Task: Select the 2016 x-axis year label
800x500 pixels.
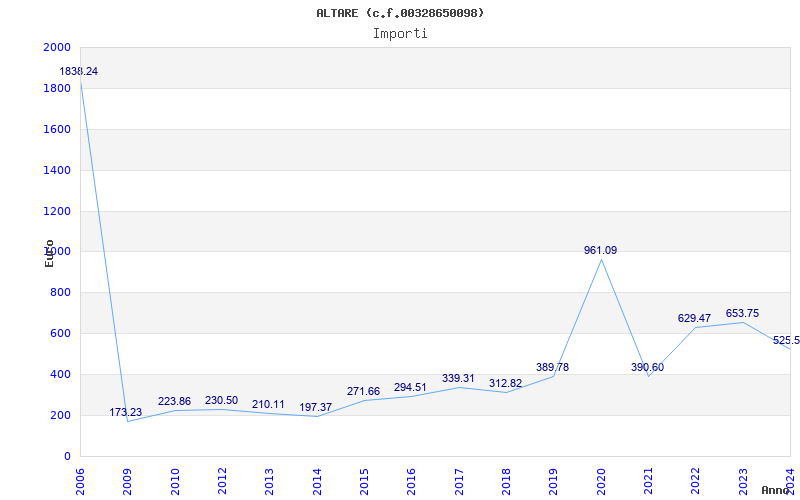Action: [412, 480]
